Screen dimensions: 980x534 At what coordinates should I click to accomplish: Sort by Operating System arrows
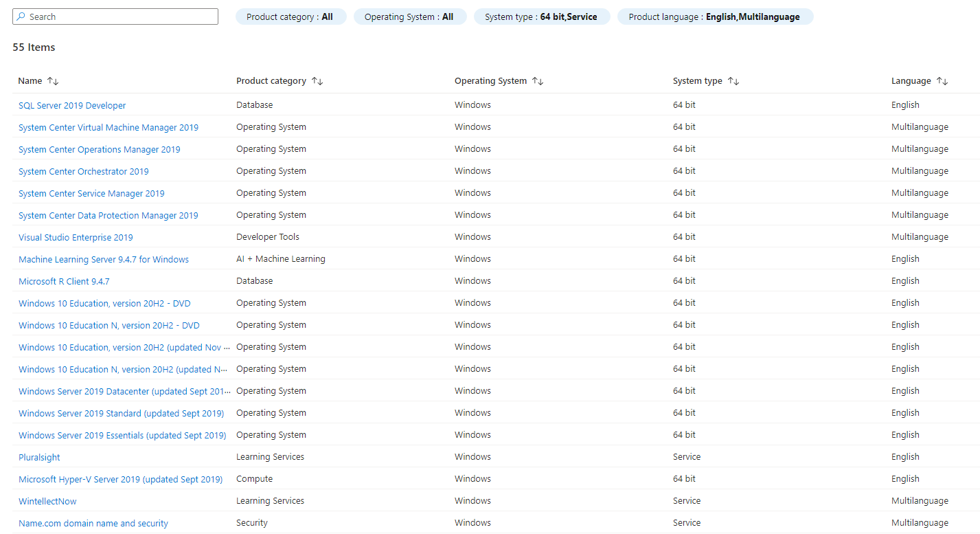[x=538, y=81]
